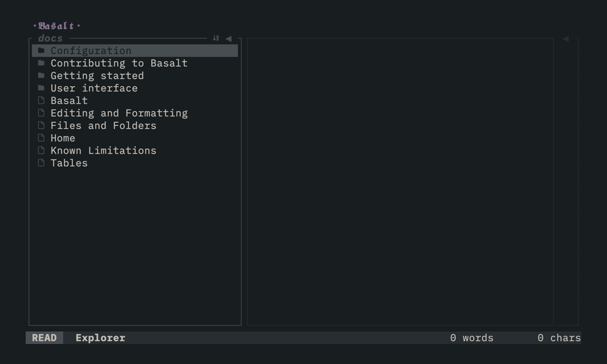Click the User interface folder icon
This screenshot has height=364, width=607.
[41, 88]
